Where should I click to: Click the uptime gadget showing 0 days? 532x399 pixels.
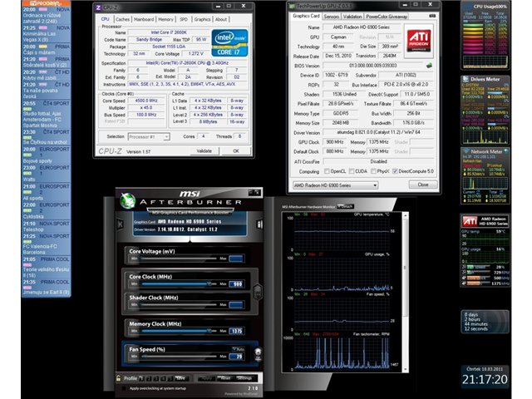(x=485, y=322)
